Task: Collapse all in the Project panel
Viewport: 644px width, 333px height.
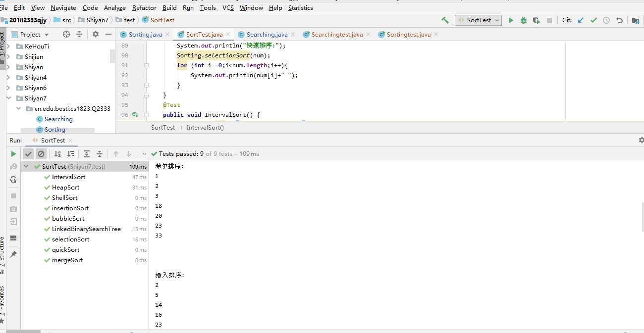Action: pos(79,34)
